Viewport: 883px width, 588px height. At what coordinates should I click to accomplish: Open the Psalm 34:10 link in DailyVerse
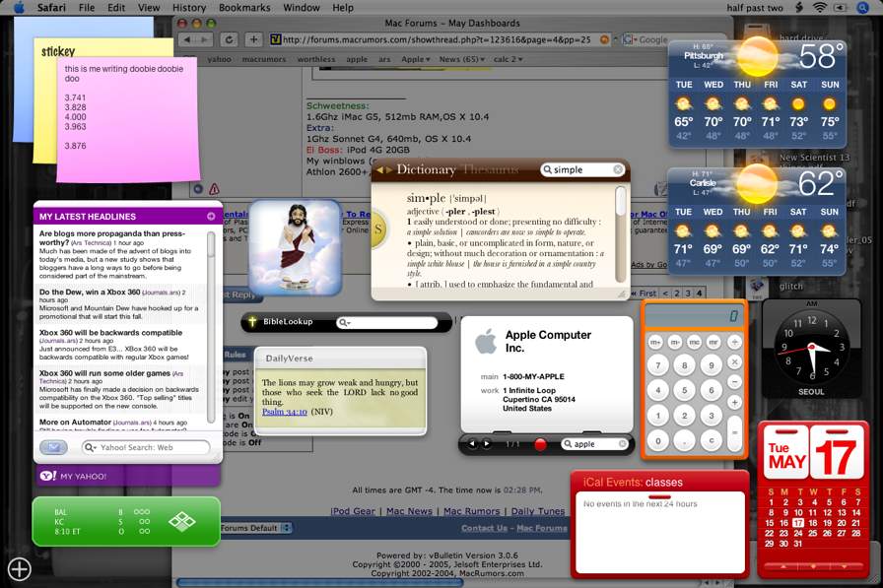coord(285,412)
